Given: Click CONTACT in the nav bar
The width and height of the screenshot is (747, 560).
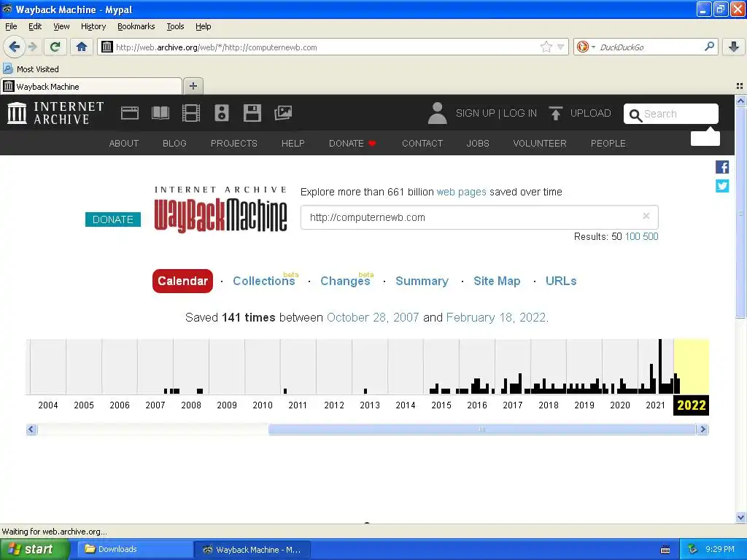Looking at the screenshot, I should (x=422, y=144).
